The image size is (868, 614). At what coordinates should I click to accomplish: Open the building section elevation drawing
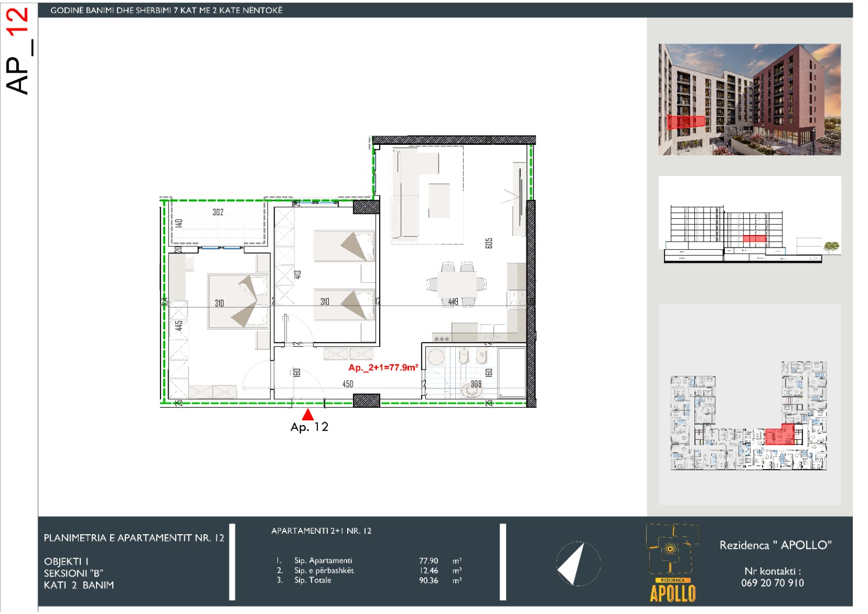(749, 228)
